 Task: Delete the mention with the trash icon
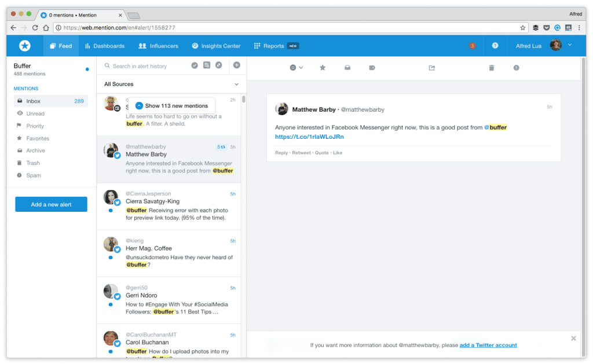click(491, 68)
